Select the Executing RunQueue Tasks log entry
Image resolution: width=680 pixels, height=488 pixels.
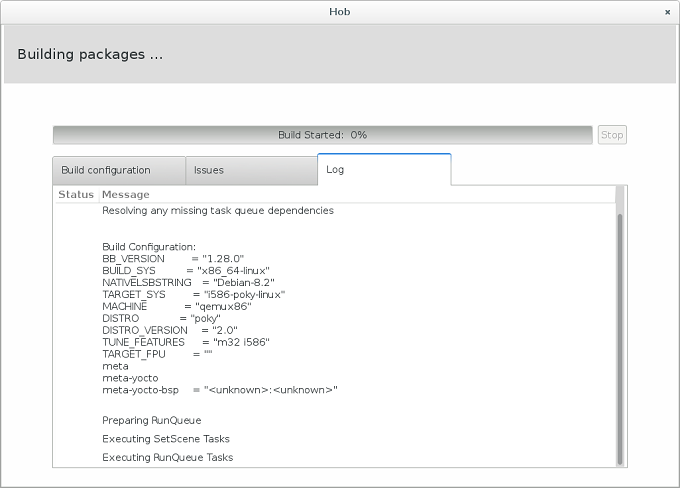coord(168,457)
